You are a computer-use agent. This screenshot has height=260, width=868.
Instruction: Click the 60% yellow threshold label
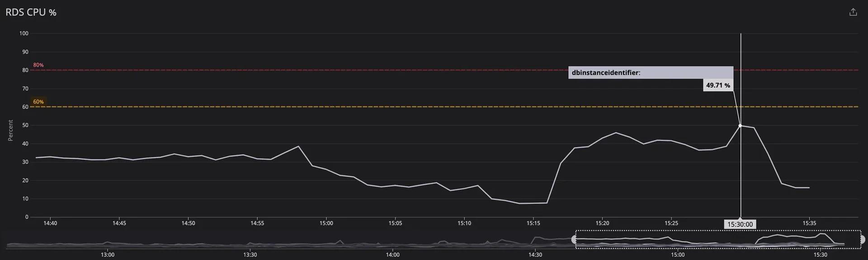tap(38, 102)
